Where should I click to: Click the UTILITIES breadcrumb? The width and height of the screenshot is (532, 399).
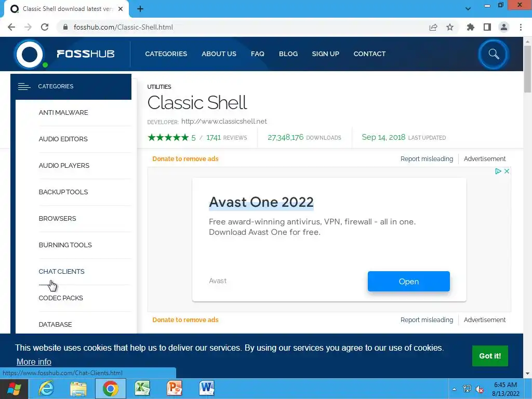(159, 87)
